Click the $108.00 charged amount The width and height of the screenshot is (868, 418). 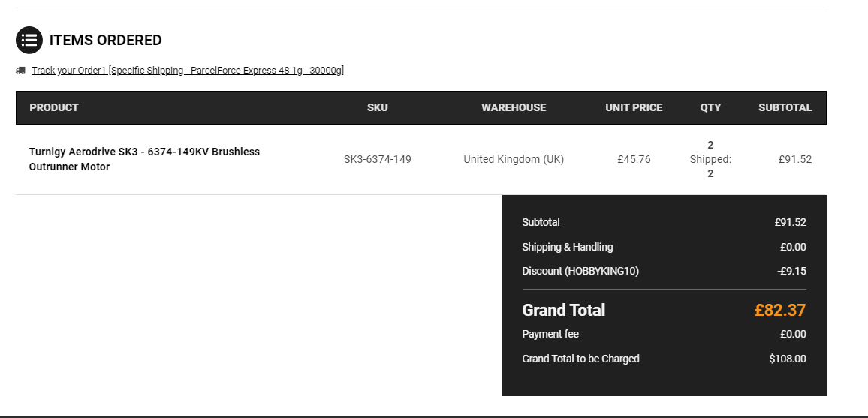(788, 359)
